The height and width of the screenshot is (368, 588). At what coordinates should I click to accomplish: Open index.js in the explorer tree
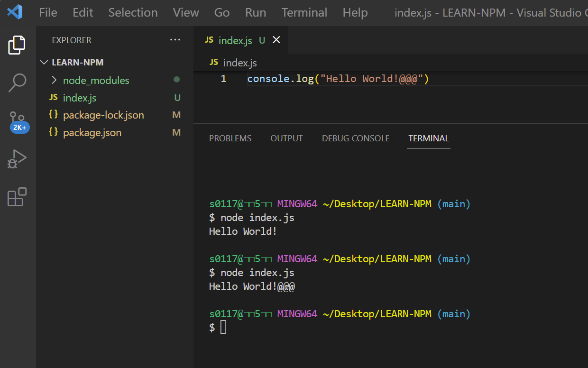(80, 98)
